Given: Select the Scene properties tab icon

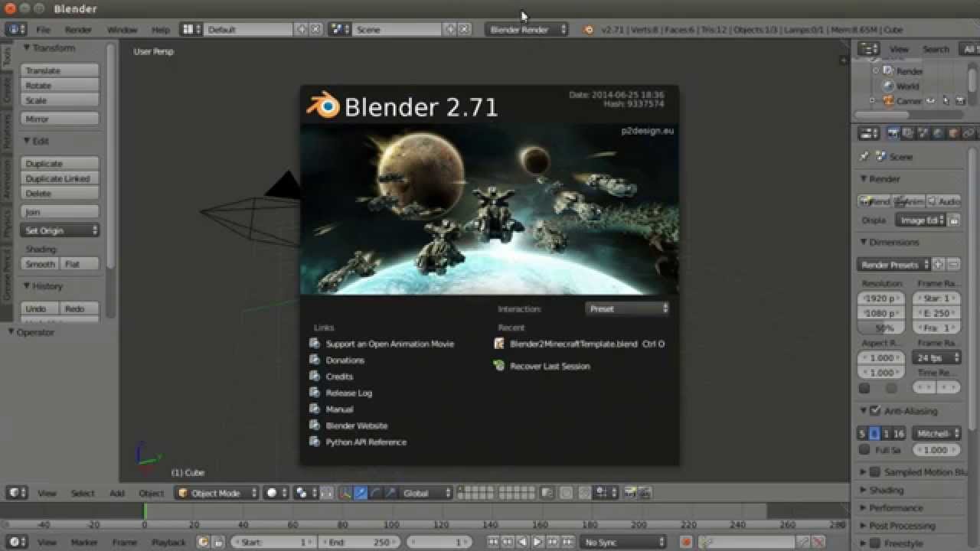Looking at the screenshot, I should pos(923,133).
